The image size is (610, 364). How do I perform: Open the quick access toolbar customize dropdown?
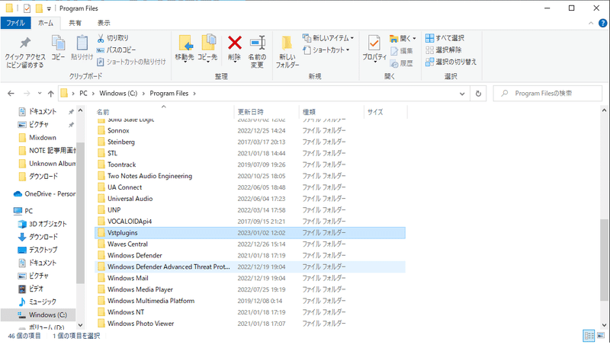pos(49,8)
